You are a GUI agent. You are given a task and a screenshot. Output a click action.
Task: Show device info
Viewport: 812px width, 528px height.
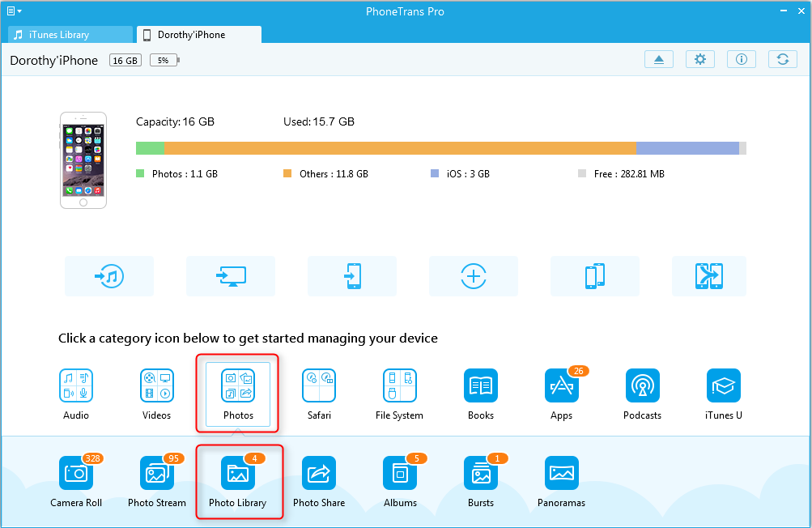(741, 60)
